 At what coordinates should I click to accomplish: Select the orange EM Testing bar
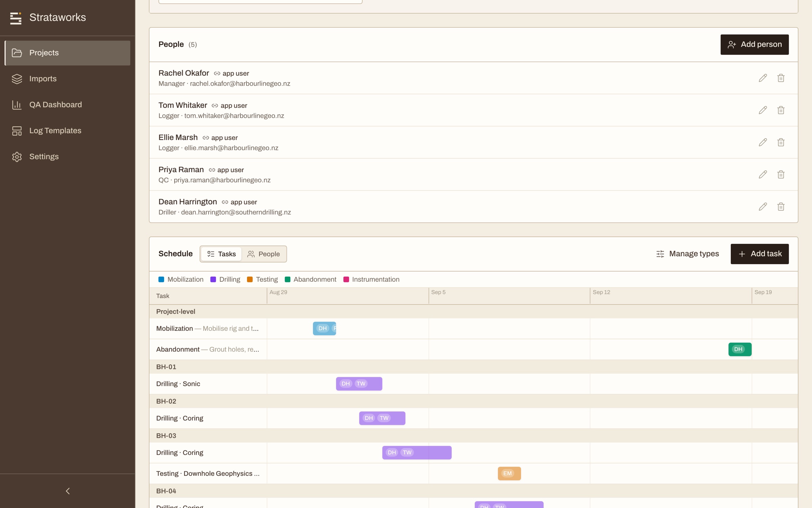pos(509,473)
